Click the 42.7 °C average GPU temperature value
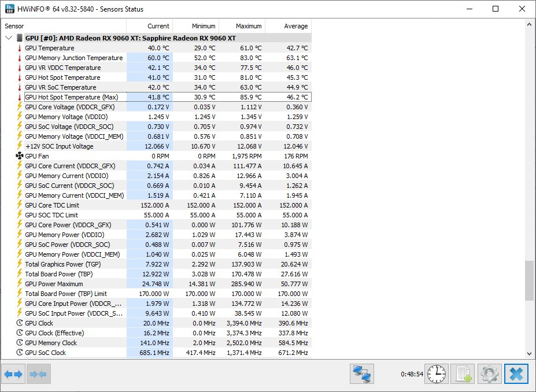Viewport: 536px width, 392px height. (297, 48)
